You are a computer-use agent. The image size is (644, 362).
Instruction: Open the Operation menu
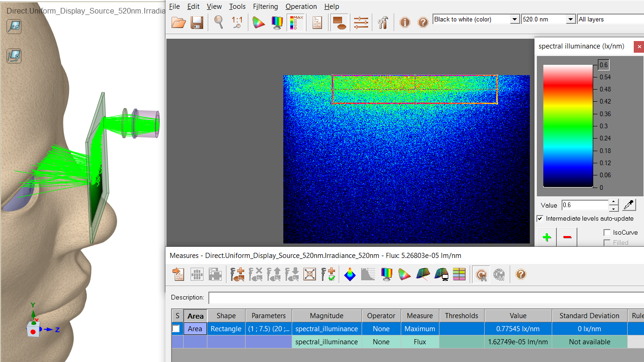pos(301,7)
